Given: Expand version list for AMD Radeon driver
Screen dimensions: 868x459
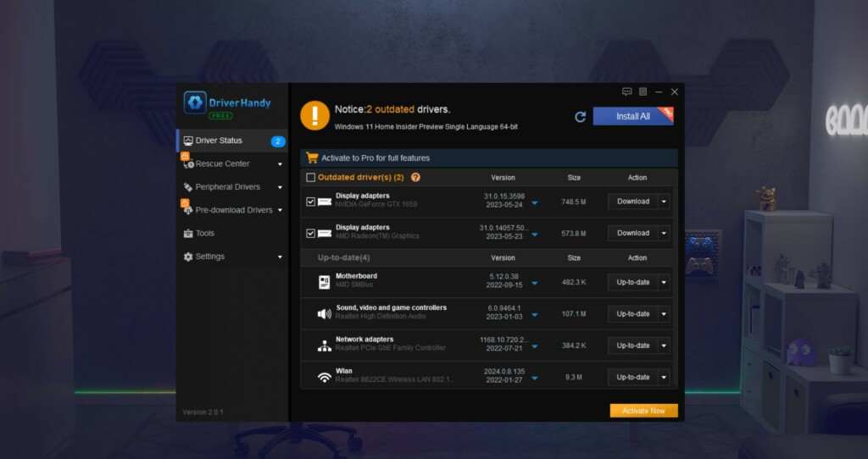Looking at the screenshot, I should click(535, 235).
